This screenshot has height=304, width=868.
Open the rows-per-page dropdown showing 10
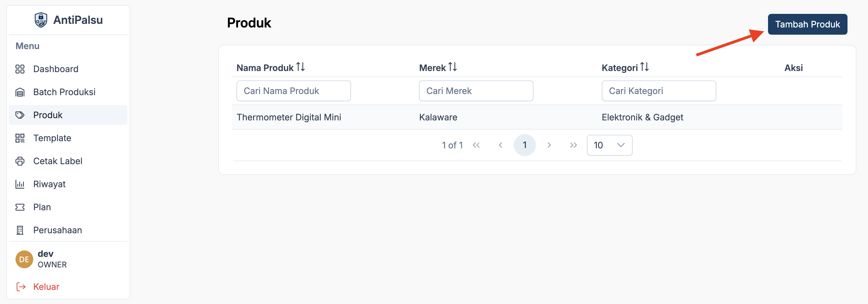[609, 145]
